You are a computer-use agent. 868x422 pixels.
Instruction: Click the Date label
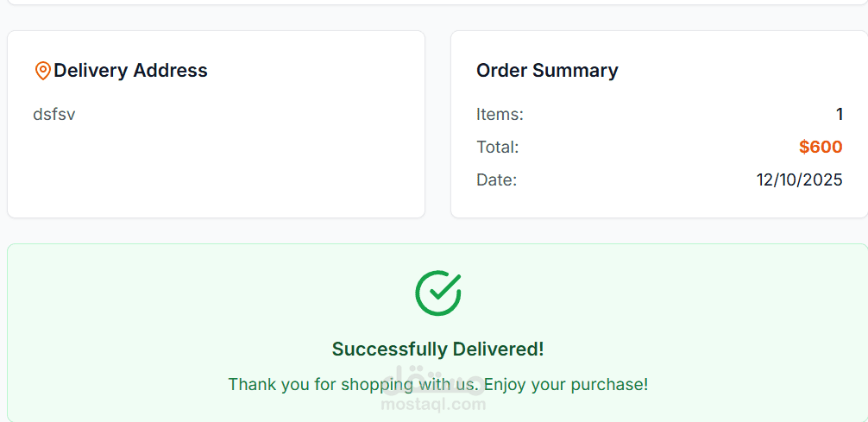tap(496, 180)
